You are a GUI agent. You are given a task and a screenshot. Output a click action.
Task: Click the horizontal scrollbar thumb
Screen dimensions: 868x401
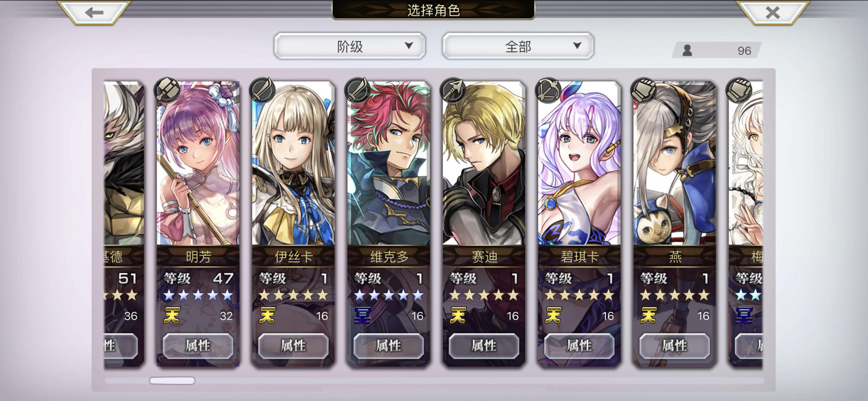[172, 381]
